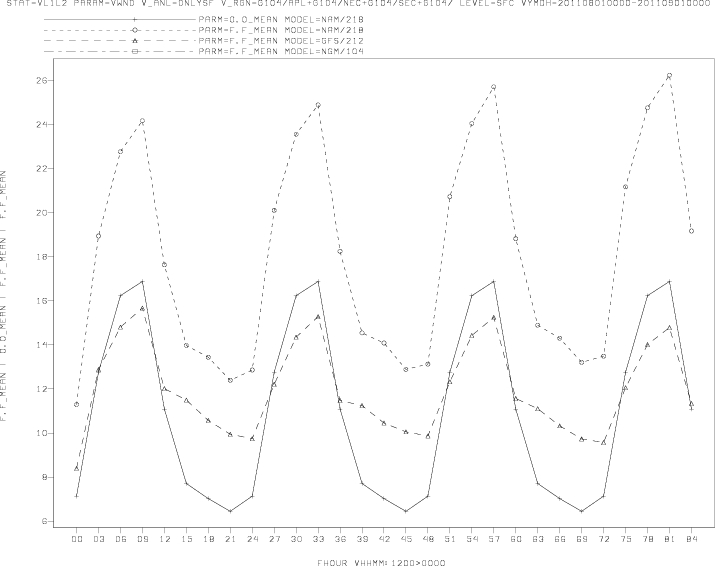
Task: Click the NAM circle data point at hour 00
Action: point(77,405)
